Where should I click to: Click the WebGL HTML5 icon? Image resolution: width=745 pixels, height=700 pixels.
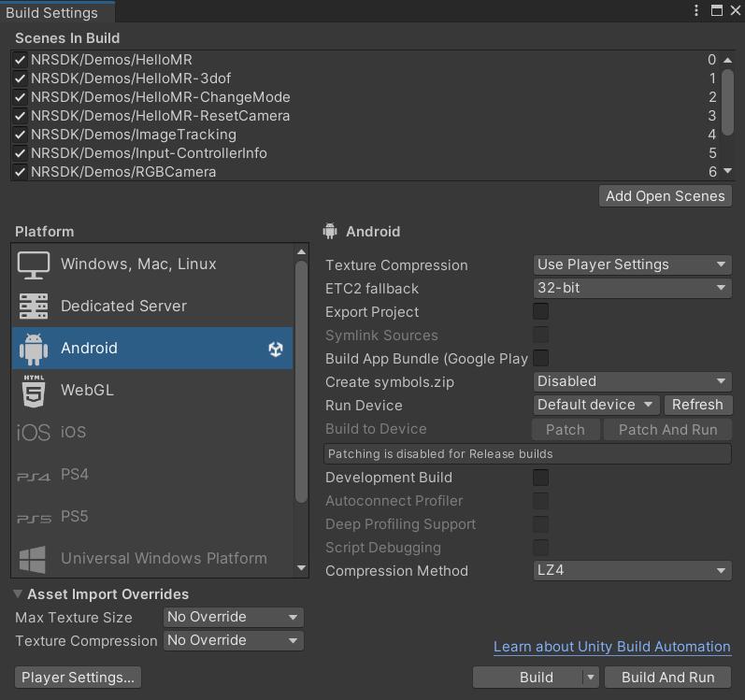(34, 391)
